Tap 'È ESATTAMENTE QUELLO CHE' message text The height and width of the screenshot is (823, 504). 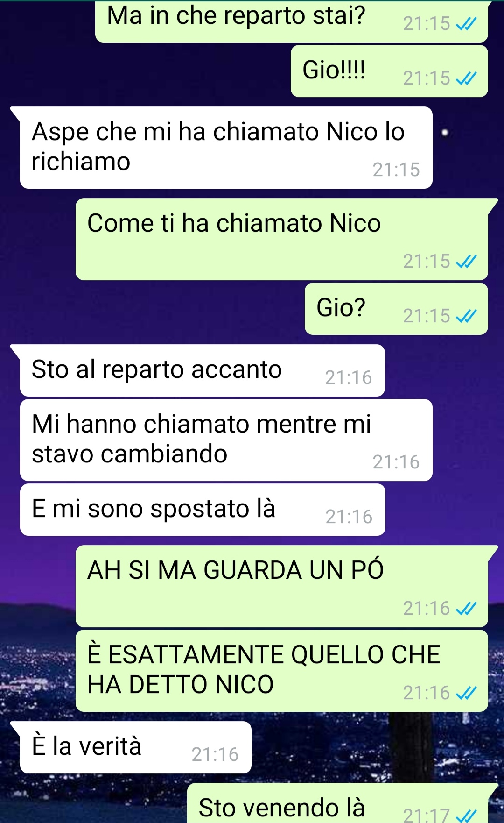point(264,654)
